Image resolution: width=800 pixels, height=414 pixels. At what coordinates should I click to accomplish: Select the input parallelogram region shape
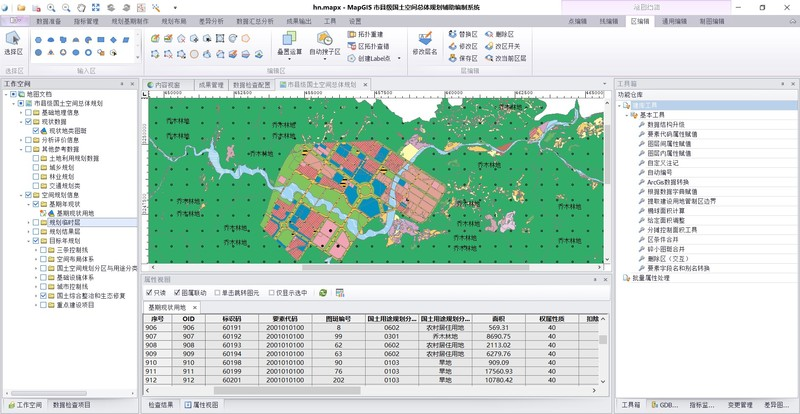pyautogui.click(x=126, y=40)
